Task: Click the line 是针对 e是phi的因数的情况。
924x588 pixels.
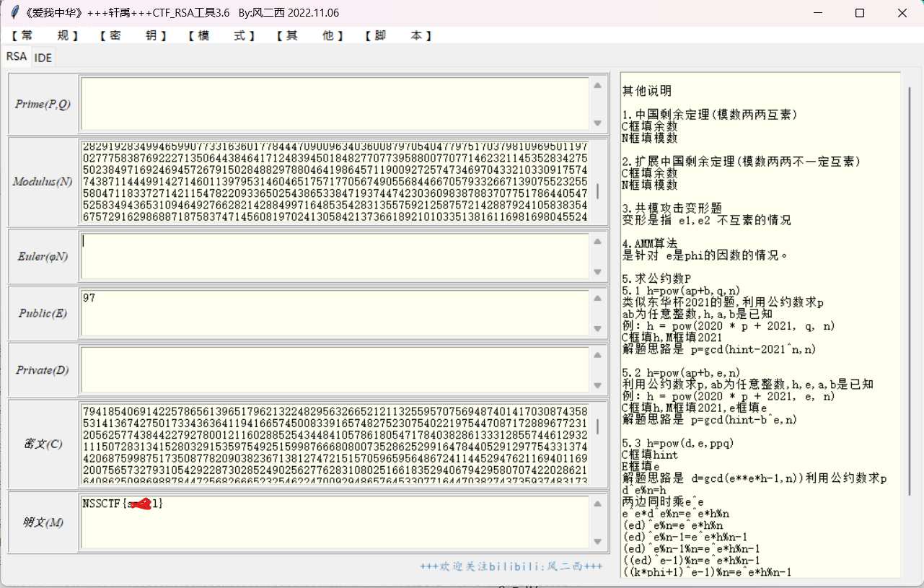Action: coord(705,255)
